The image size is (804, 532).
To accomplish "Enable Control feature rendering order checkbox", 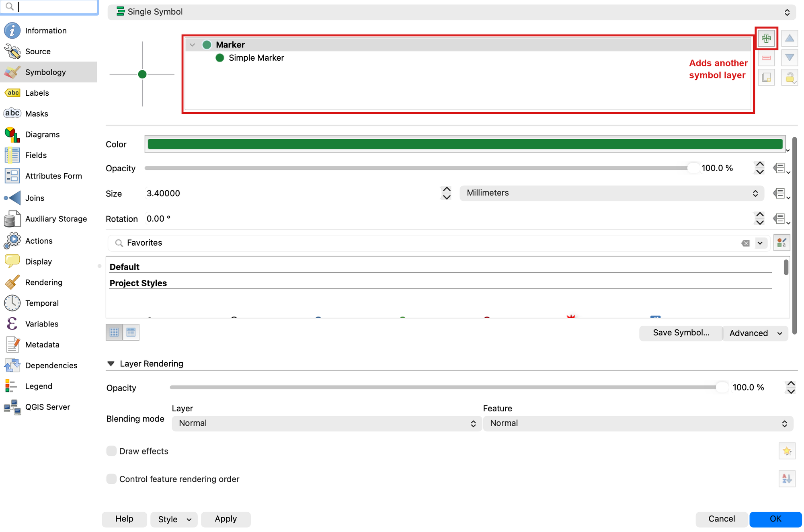I will (x=111, y=479).
